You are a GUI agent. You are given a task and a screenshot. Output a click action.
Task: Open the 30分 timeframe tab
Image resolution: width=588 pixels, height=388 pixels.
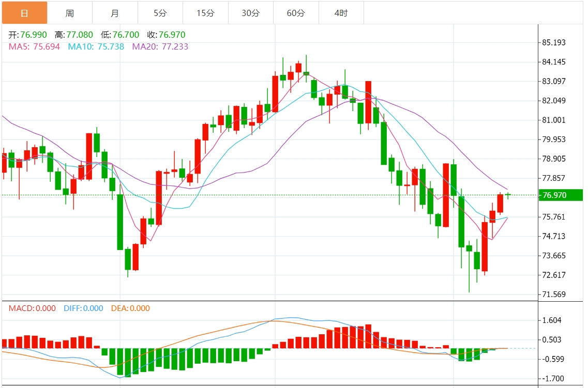tap(251, 13)
